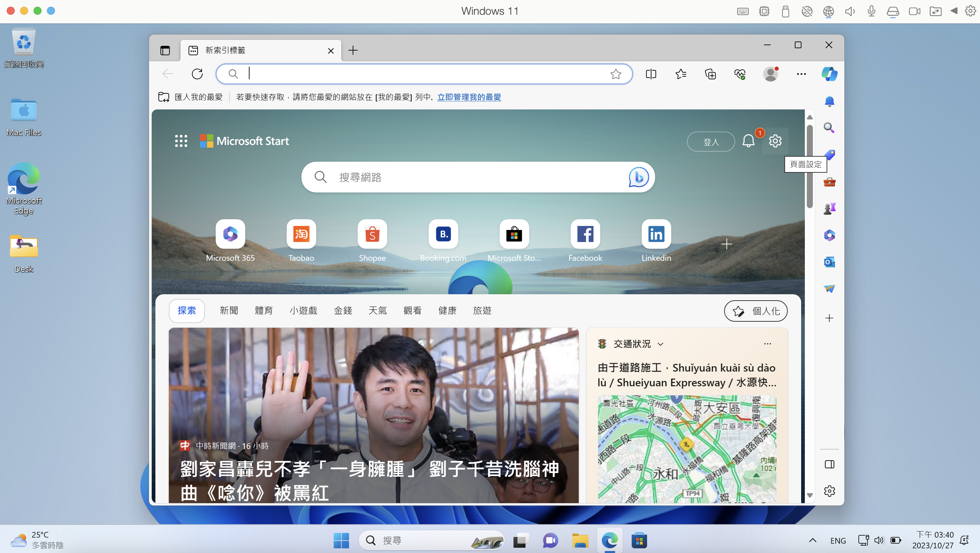980x553 pixels.
Task: Open Copilot icon in Edge toolbar
Action: click(x=829, y=74)
